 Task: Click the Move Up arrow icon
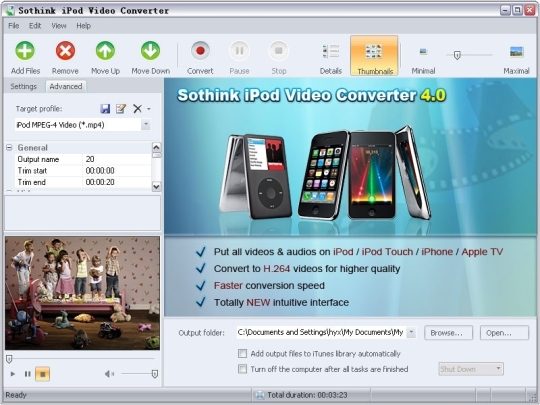pyautogui.click(x=105, y=51)
